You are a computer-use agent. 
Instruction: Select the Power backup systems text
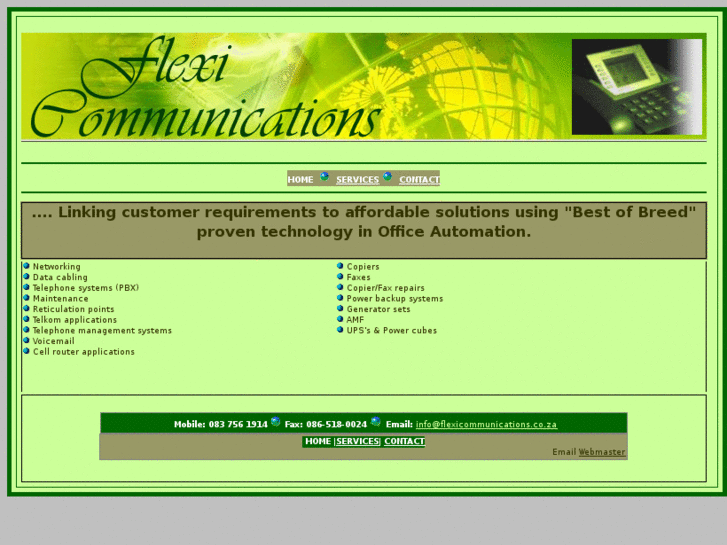pyautogui.click(x=395, y=299)
